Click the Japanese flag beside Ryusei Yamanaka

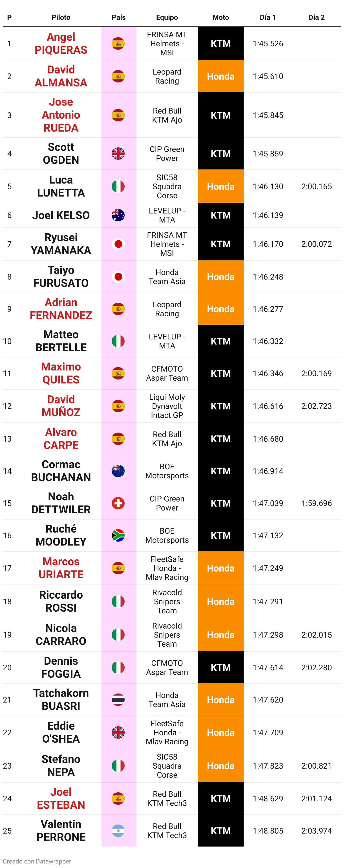point(118,244)
